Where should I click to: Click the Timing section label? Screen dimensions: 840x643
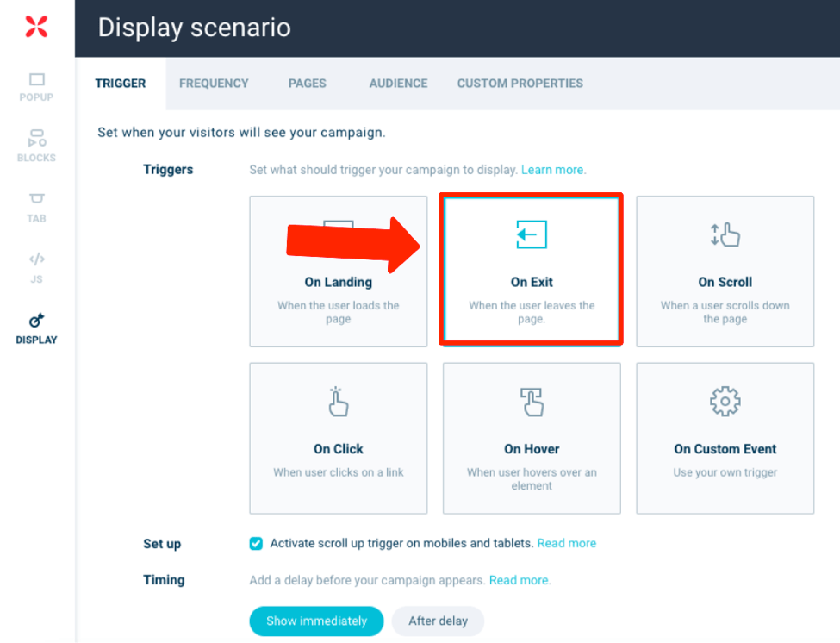164,580
